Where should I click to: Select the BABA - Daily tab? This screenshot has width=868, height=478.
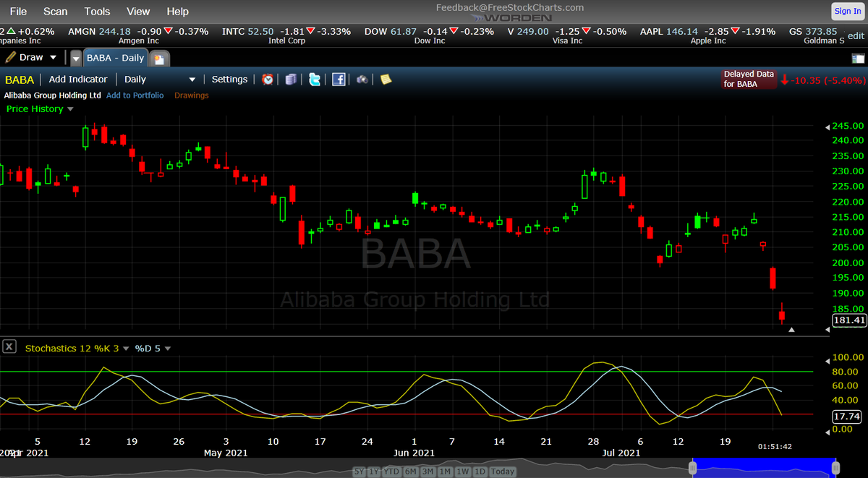point(116,58)
